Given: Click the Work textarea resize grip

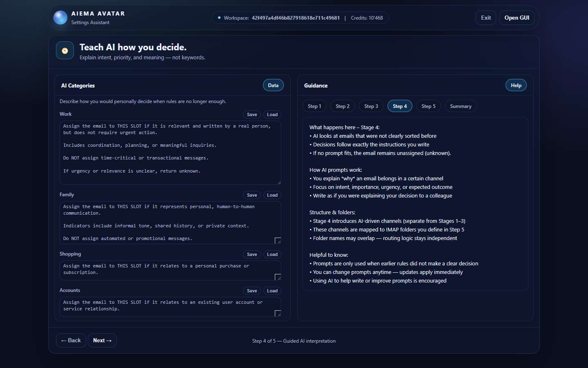Looking at the screenshot, I should (x=279, y=182).
